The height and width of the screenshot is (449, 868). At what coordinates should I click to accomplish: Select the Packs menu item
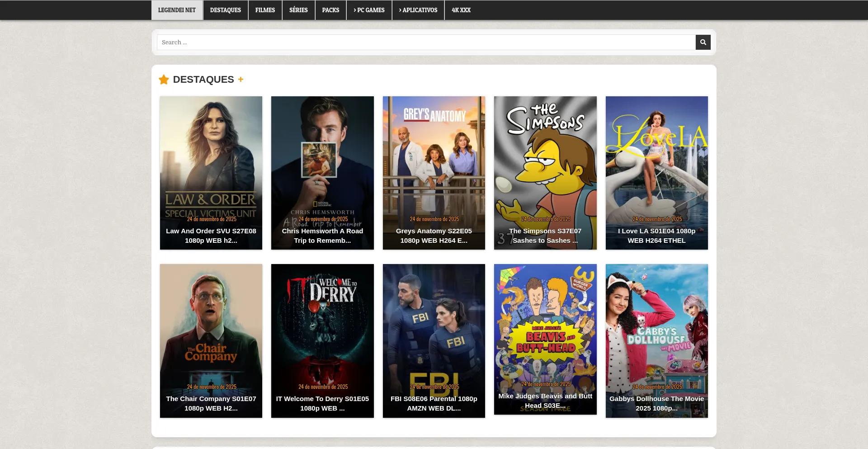pyautogui.click(x=330, y=10)
